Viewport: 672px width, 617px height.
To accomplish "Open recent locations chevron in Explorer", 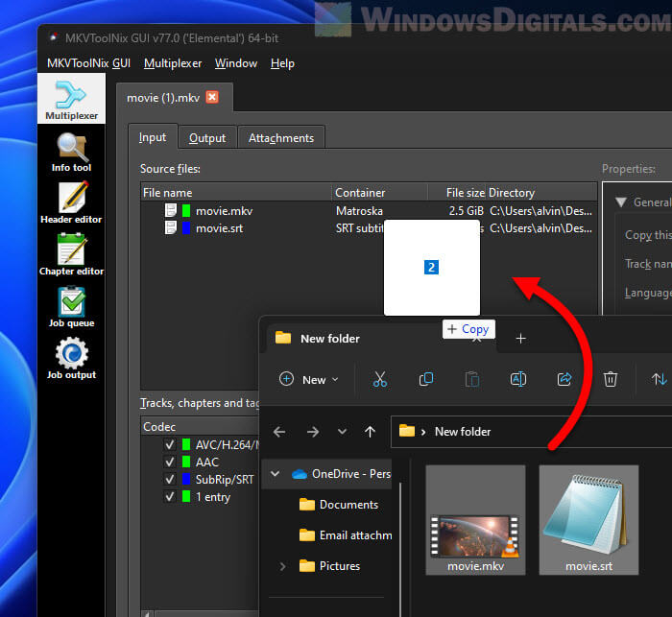I will (342, 431).
